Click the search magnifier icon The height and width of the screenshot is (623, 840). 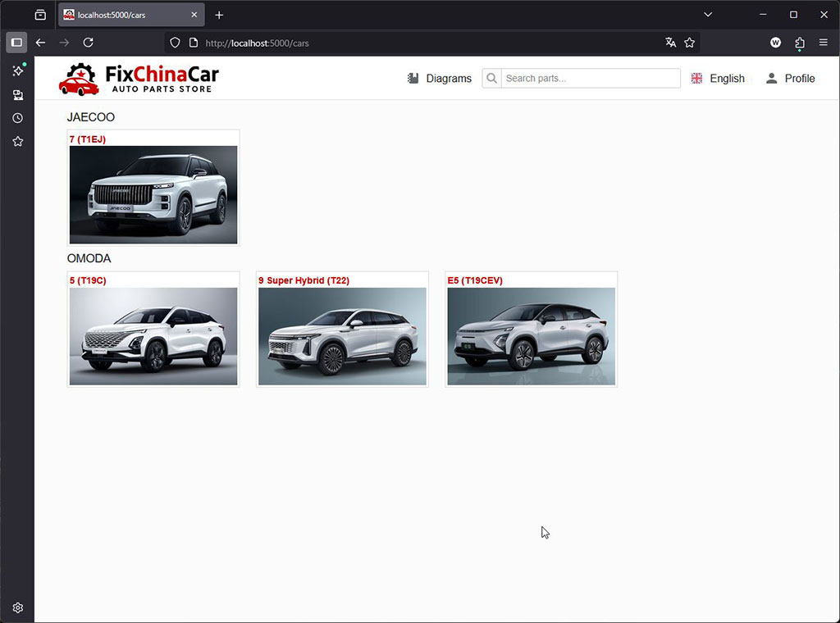tap(491, 79)
